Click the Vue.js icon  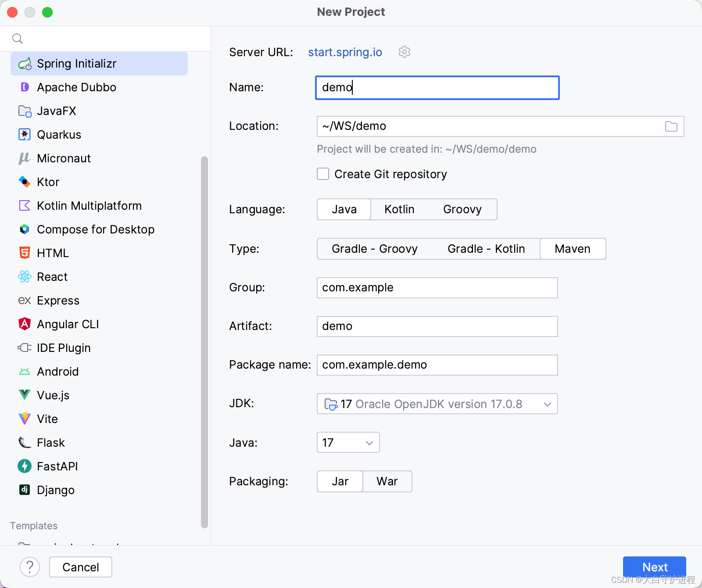[25, 395]
